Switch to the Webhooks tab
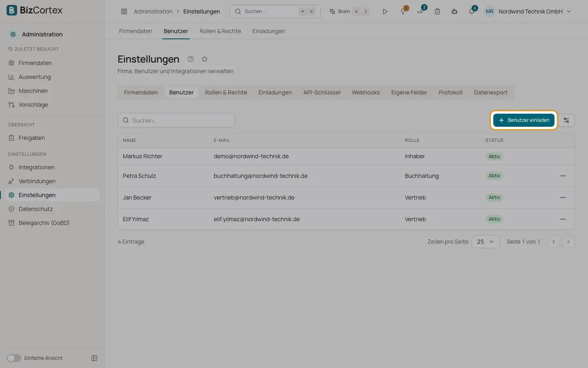Image resolution: width=588 pixels, height=368 pixels. pos(366,92)
